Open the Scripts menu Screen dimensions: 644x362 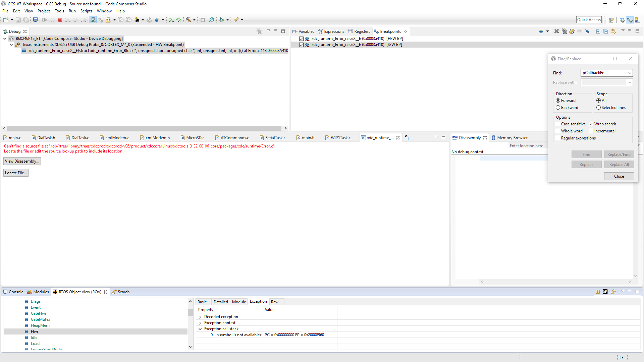point(86,11)
